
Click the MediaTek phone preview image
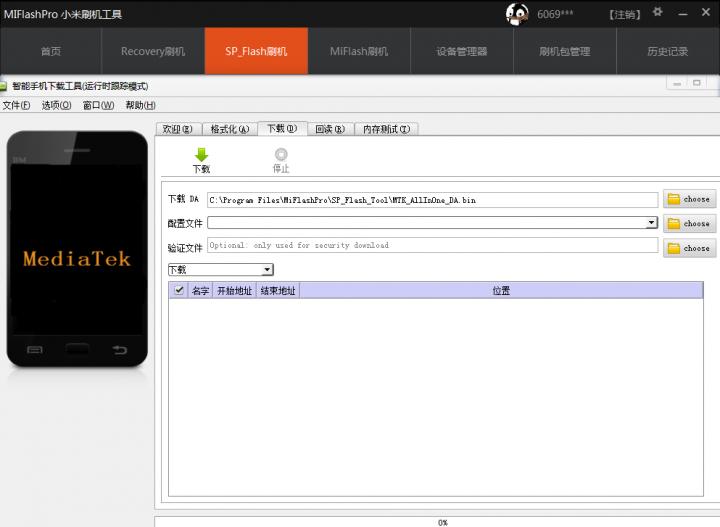coord(77,248)
